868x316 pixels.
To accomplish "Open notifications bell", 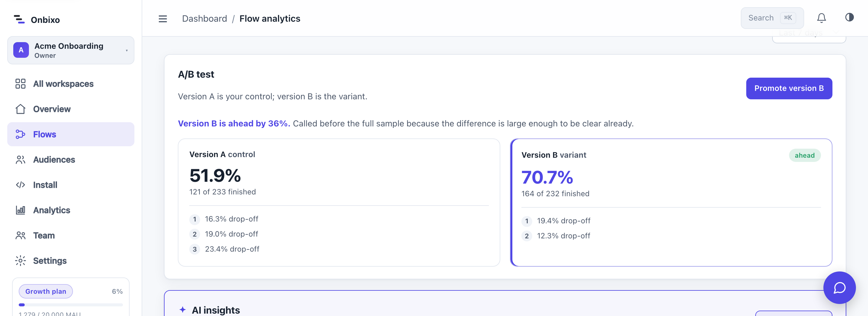I will coord(822,18).
